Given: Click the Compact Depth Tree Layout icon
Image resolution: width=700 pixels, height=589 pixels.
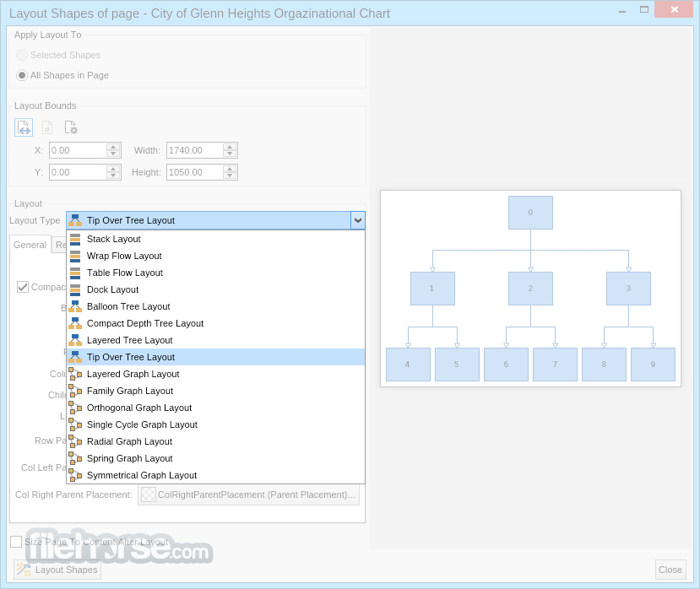Looking at the screenshot, I should (75, 323).
